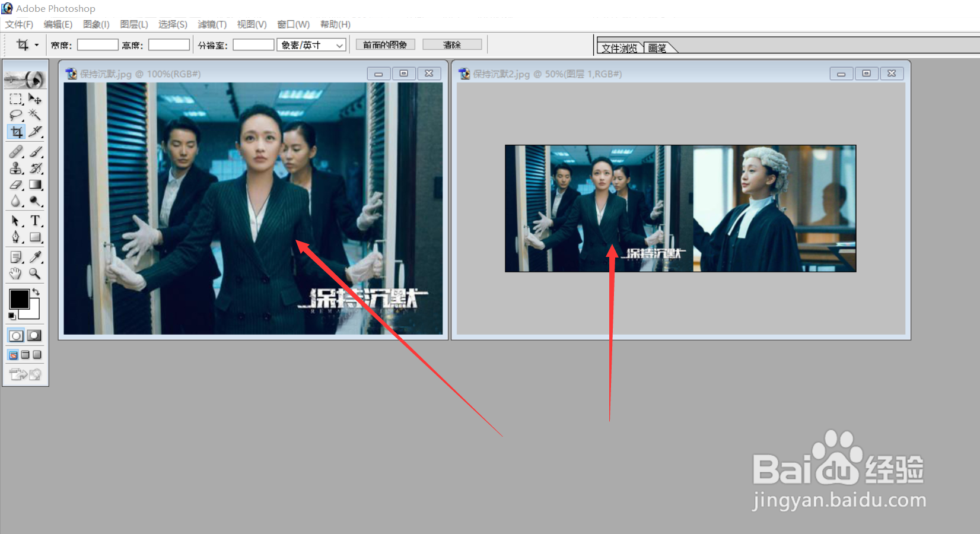Select the Healing Brush tool
The height and width of the screenshot is (534, 980).
(x=16, y=152)
